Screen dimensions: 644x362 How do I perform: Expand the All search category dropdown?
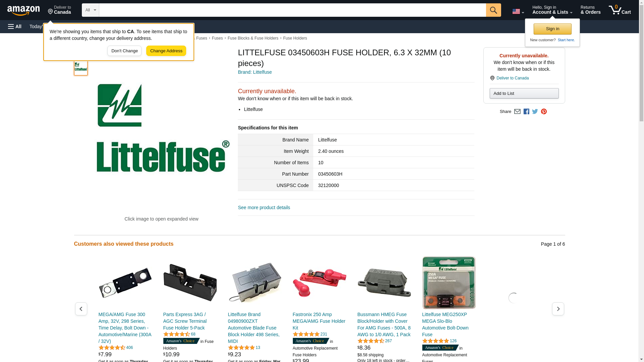(x=91, y=10)
